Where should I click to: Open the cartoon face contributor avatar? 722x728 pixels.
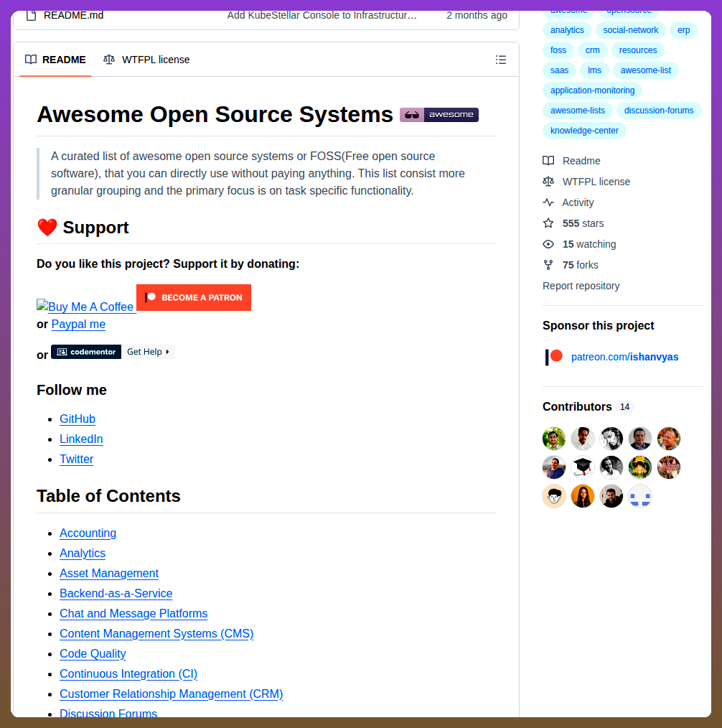click(554, 496)
